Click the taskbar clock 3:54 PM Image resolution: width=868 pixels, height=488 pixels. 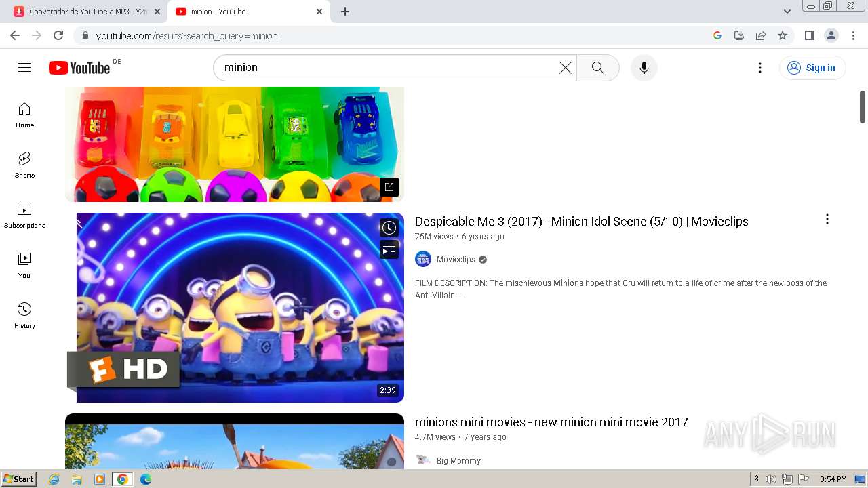point(833,479)
